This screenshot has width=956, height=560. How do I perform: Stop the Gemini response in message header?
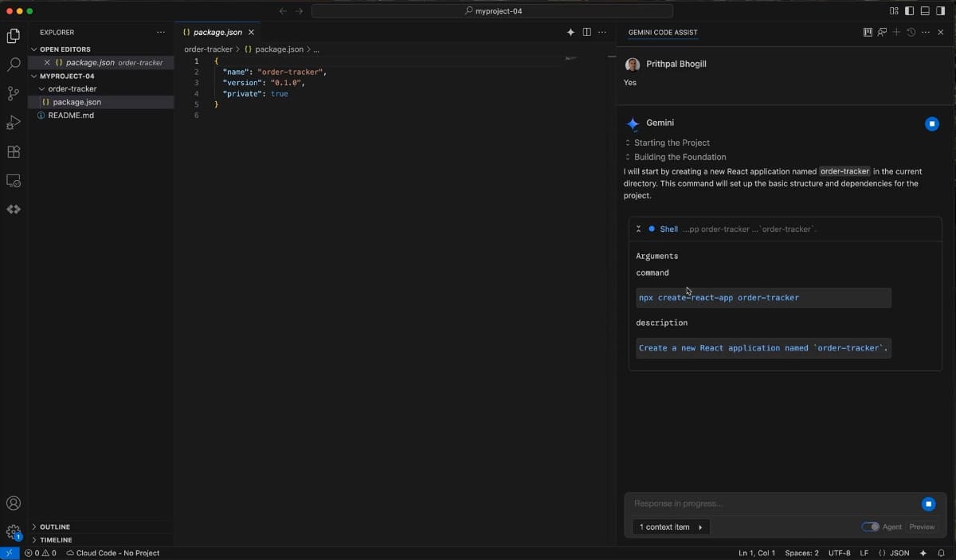(x=932, y=123)
